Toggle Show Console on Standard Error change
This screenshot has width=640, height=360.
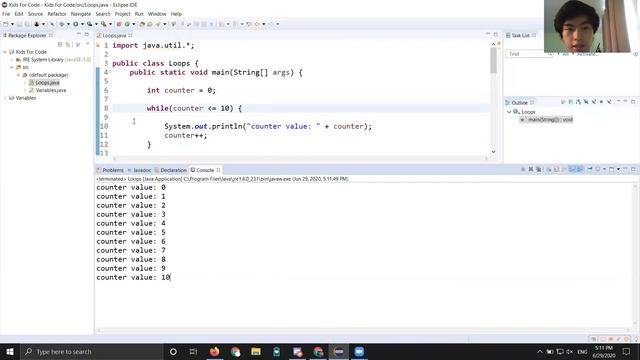click(579, 169)
